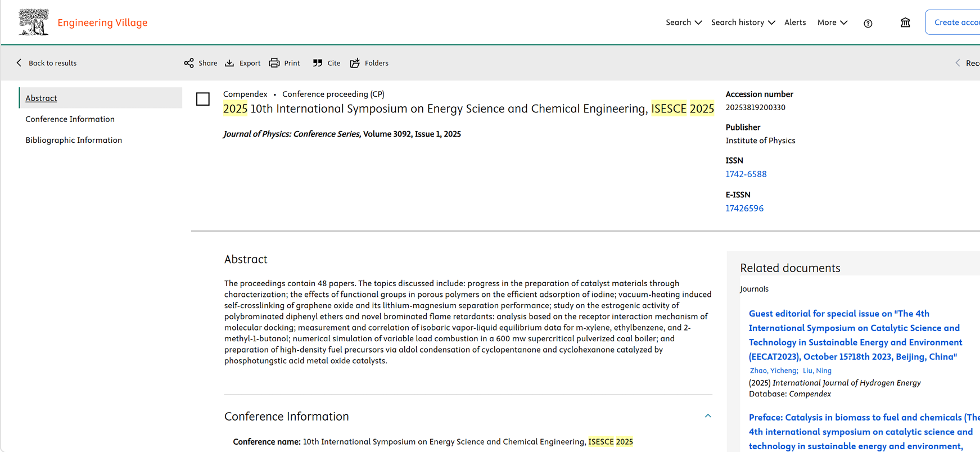Open author Liu, Ning link
This screenshot has width=980, height=452.
click(817, 370)
